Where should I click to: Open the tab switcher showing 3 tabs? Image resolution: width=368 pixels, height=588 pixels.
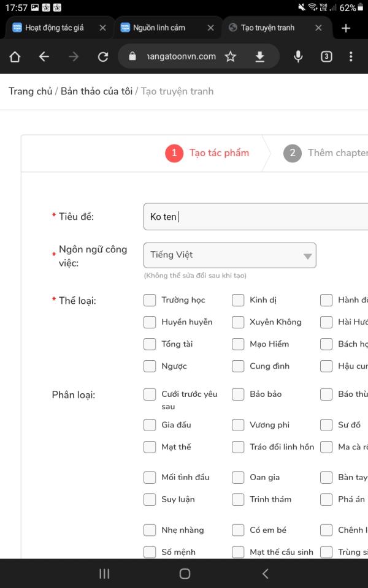coord(326,56)
